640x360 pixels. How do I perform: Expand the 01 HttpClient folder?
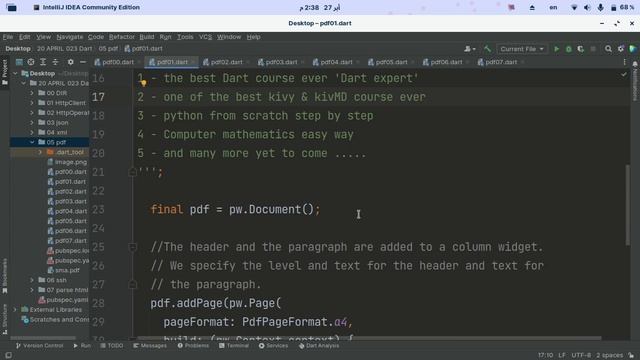click(32, 103)
